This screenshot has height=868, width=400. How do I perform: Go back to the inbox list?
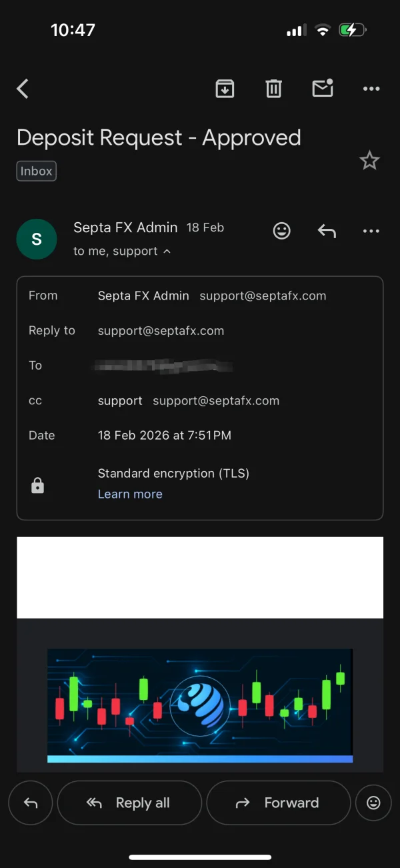click(23, 89)
